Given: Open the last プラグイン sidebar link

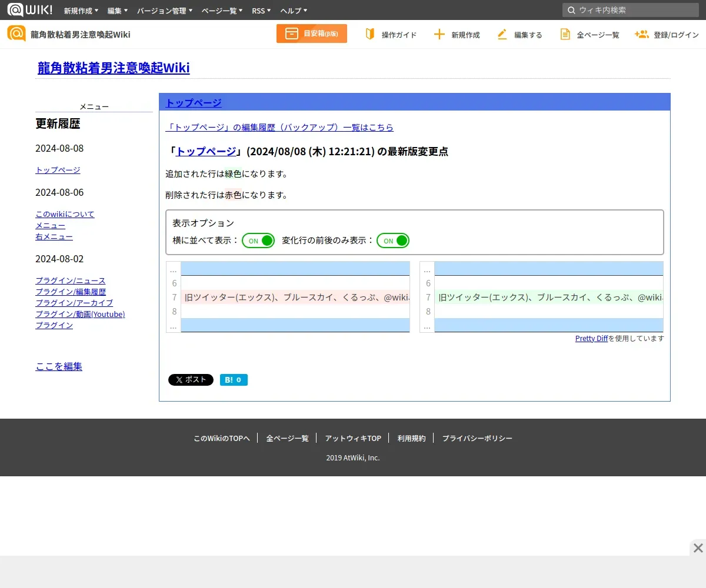Looking at the screenshot, I should (x=54, y=325).
